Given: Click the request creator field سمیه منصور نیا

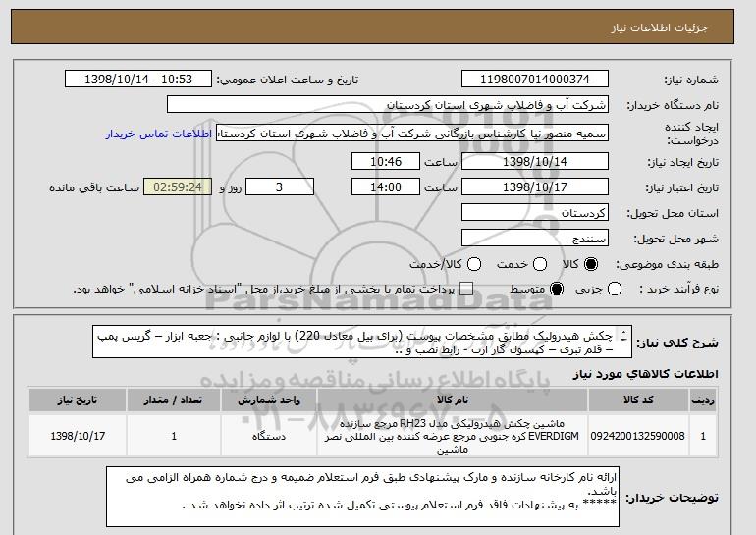Looking at the screenshot, I should [412, 134].
